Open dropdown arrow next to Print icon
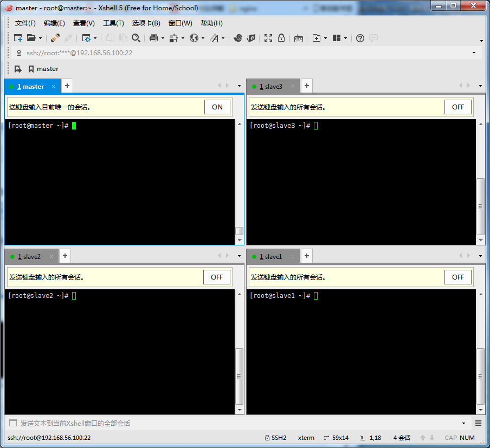This screenshot has width=490, height=448. pyautogui.click(x=163, y=38)
